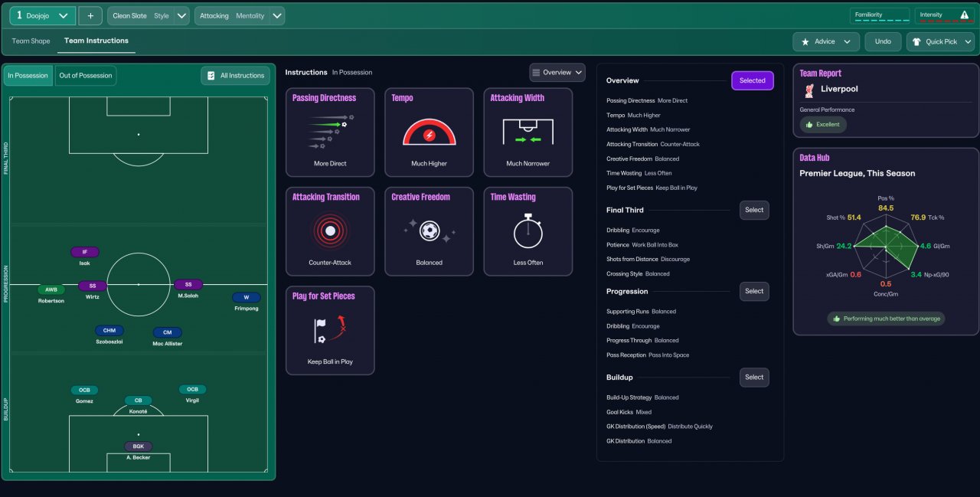The height and width of the screenshot is (497, 980).
Task: Select the IF role badge for Isak
Action: 85,252
